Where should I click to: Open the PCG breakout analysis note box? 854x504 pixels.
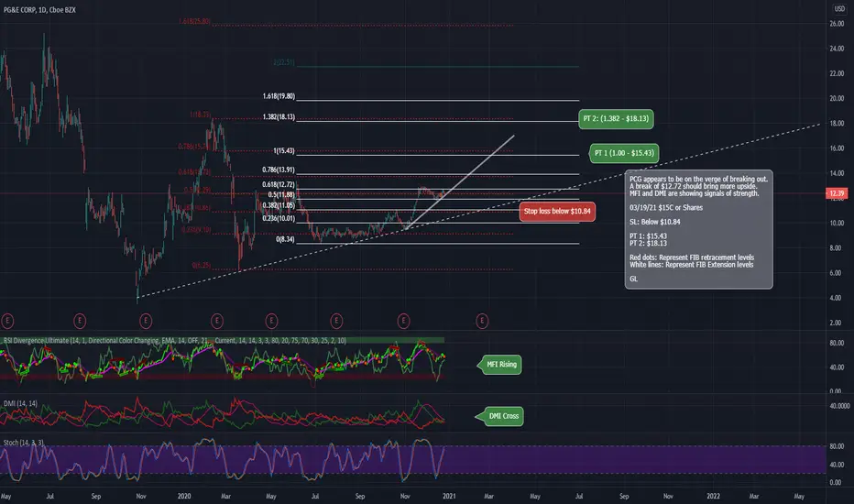coord(699,229)
